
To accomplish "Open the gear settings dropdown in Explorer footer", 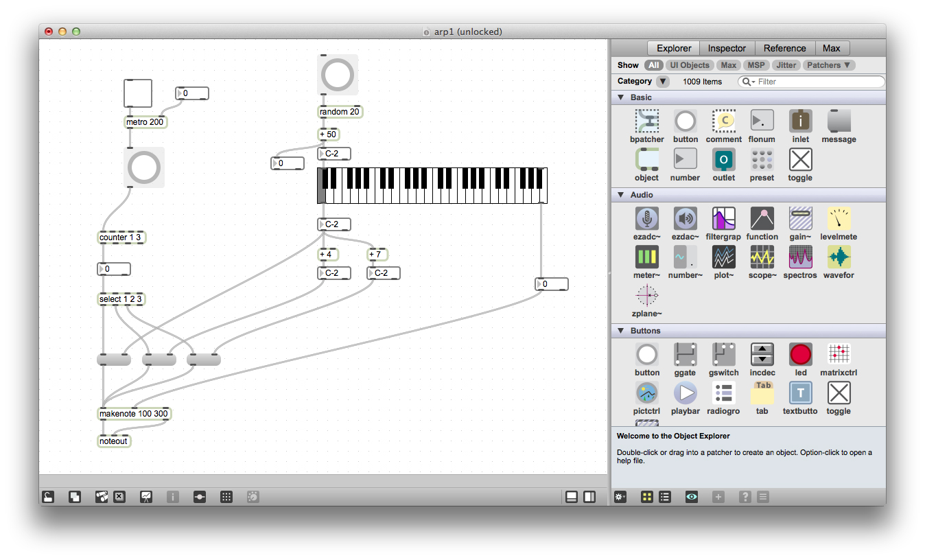I will (x=620, y=497).
